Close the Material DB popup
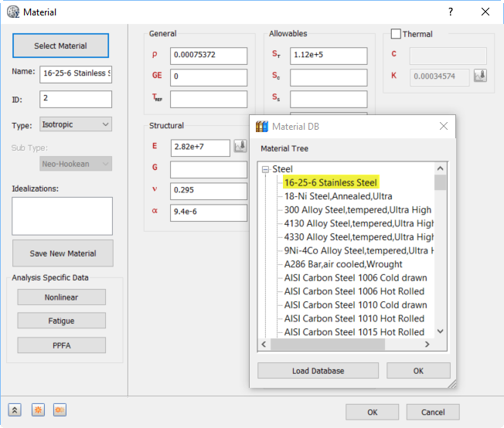Screen dimensions: 504x428 pos(444,126)
